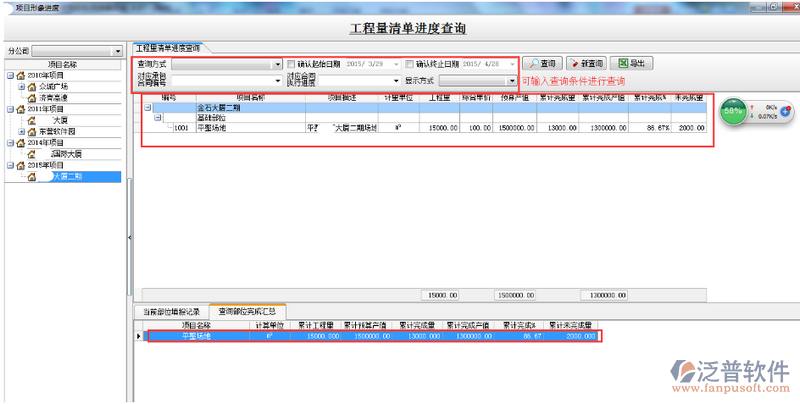Click the row indicator arrow of bottom grid
The height and width of the screenshot is (404, 800).
click(x=138, y=336)
